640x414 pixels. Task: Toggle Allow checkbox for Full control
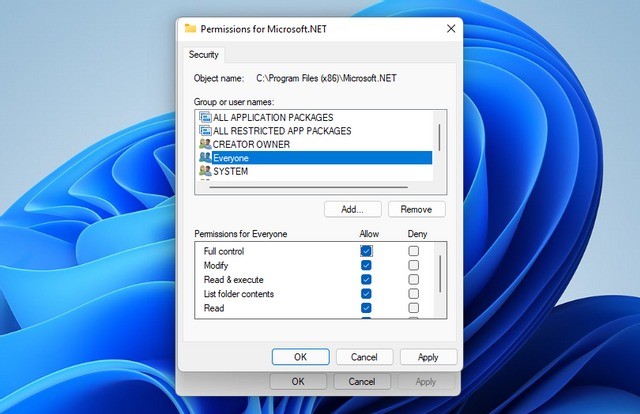coord(366,251)
